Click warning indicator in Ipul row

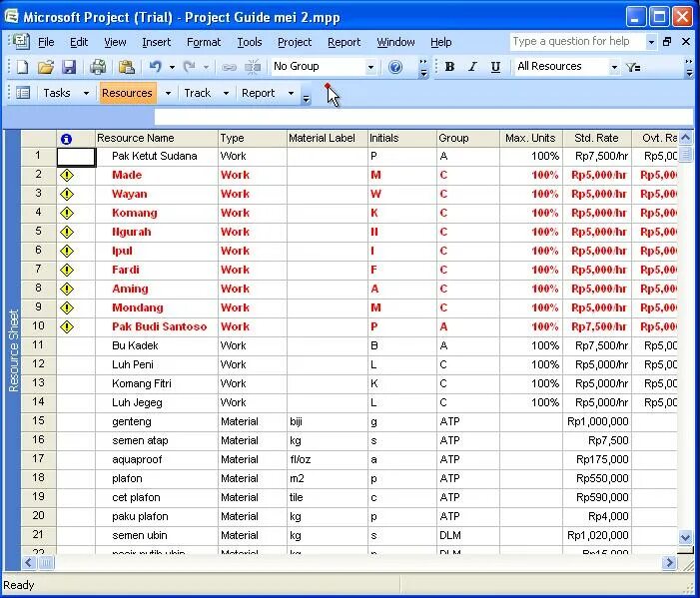point(67,252)
